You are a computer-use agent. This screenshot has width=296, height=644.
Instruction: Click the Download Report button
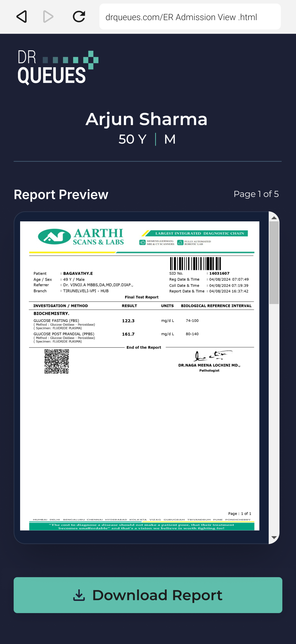tap(148, 595)
